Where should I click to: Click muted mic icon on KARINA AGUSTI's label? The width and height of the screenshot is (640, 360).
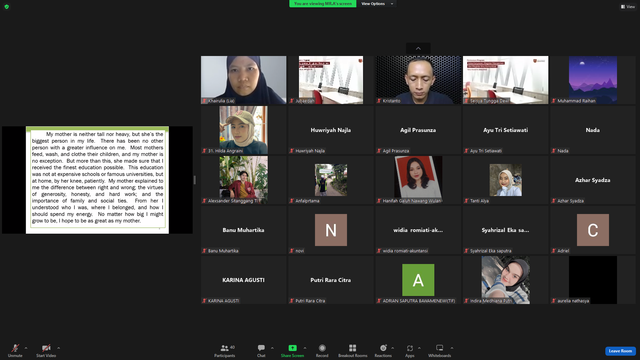(204, 301)
